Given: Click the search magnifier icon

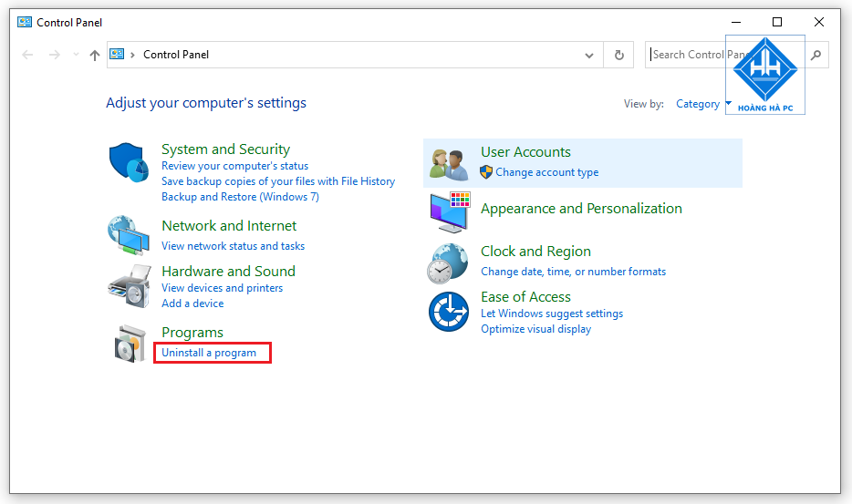Looking at the screenshot, I should (x=816, y=55).
